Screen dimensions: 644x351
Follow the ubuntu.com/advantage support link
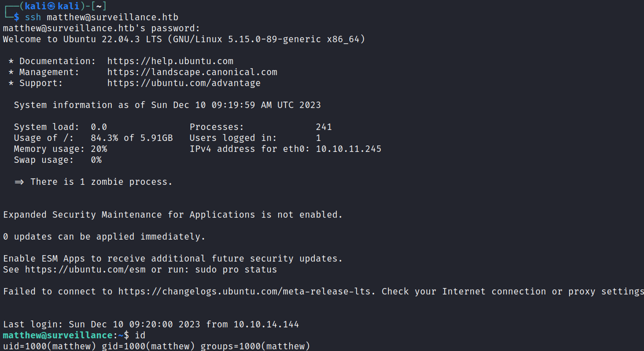184,83
